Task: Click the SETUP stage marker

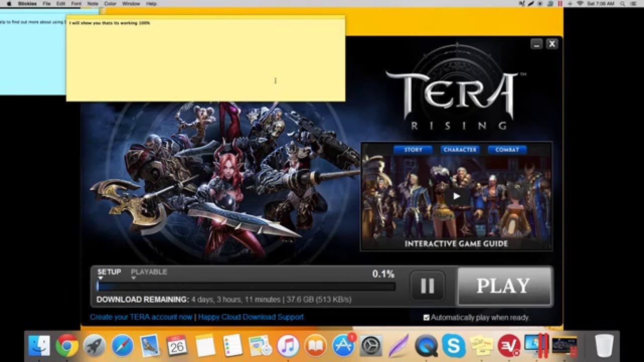Action: click(109, 272)
